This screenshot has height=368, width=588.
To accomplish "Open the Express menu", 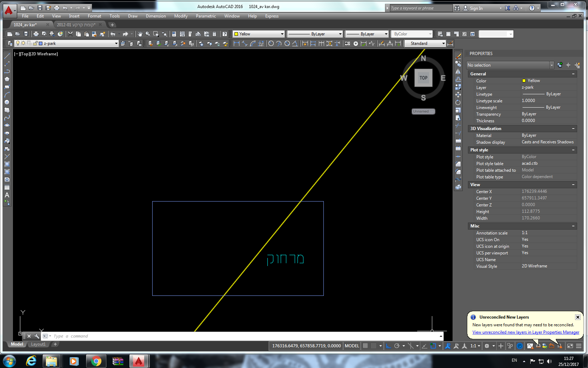I will pos(272,16).
